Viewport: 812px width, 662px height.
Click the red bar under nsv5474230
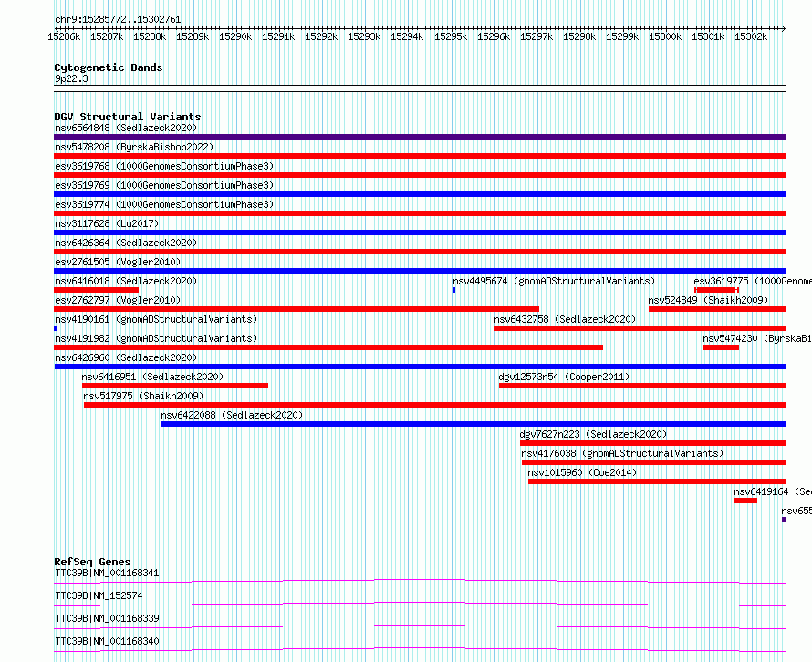[x=721, y=347]
